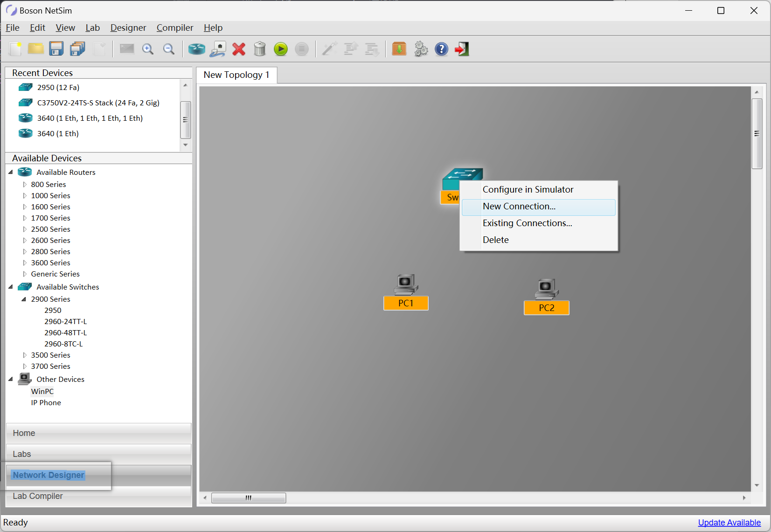Switch to the New Topology 1 tab

click(x=236, y=75)
